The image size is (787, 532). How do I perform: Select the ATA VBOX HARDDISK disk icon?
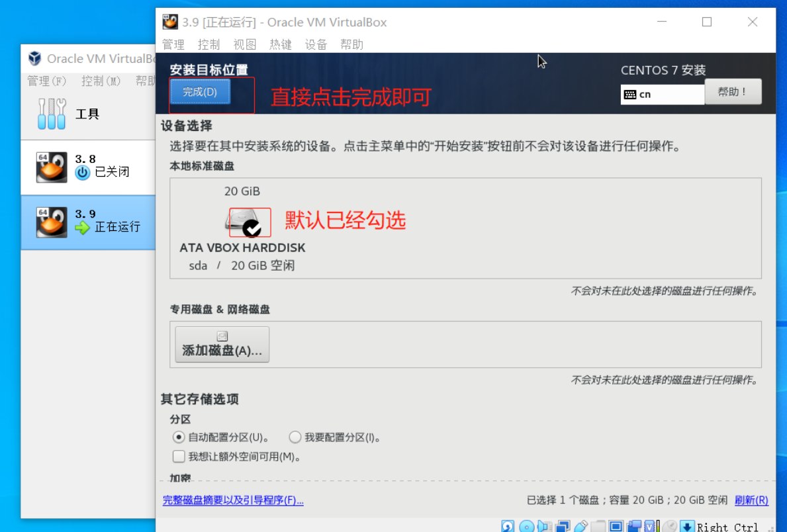(x=244, y=222)
